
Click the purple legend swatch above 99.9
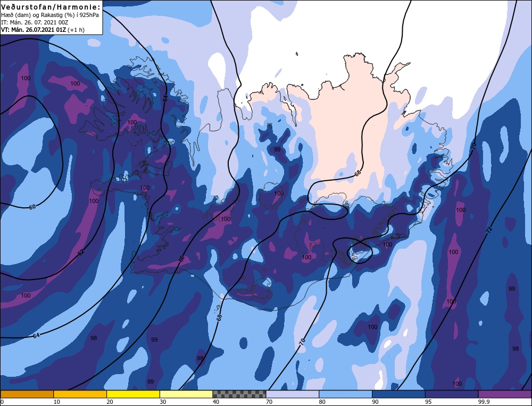(x=505, y=394)
